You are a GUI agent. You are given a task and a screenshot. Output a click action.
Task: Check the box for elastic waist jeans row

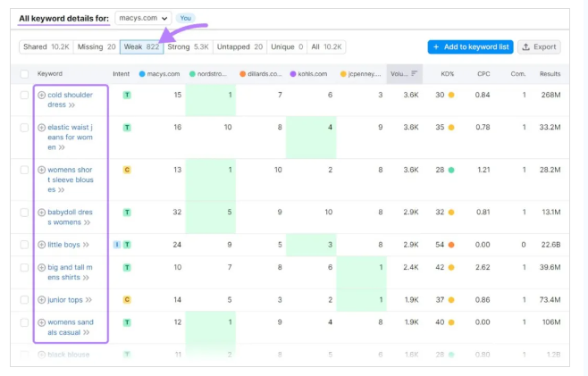pos(24,128)
